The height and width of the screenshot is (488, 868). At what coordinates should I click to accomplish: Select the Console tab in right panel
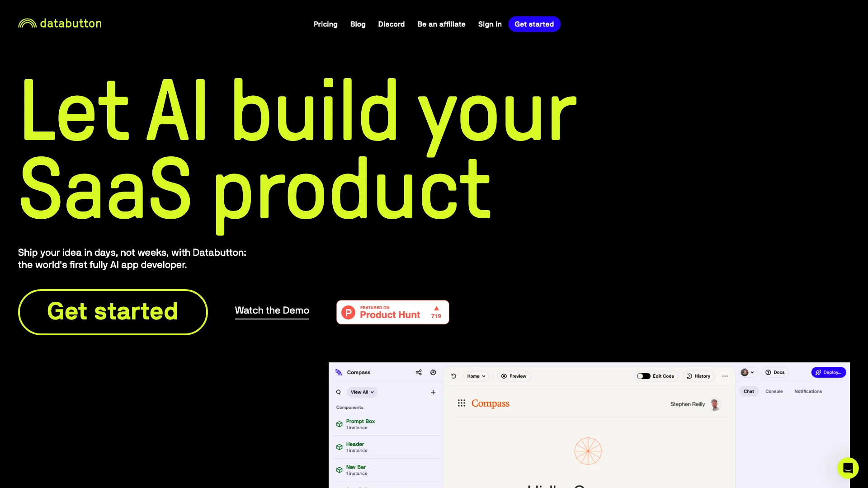coord(774,391)
